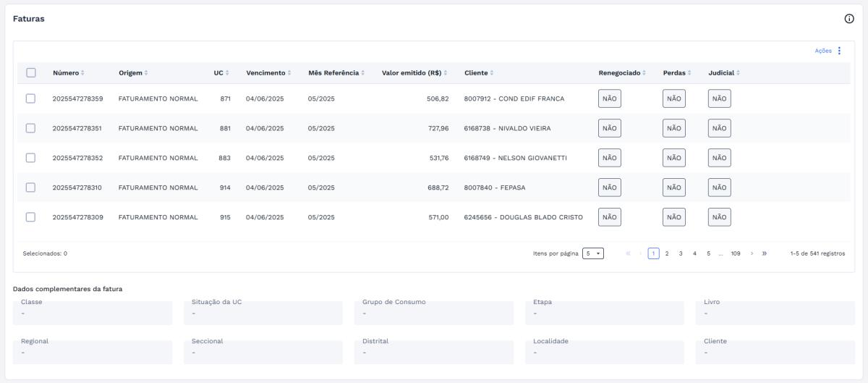Sort by Cliente column arrows
The image size is (868, 383).
pos(491,73)
